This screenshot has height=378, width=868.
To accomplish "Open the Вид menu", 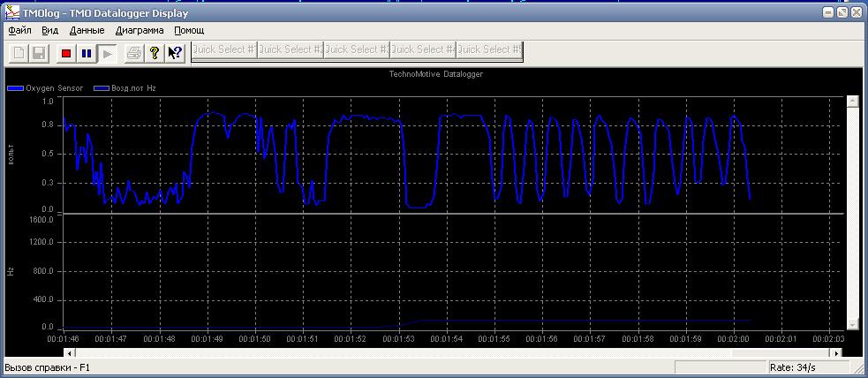I will 50,30.
